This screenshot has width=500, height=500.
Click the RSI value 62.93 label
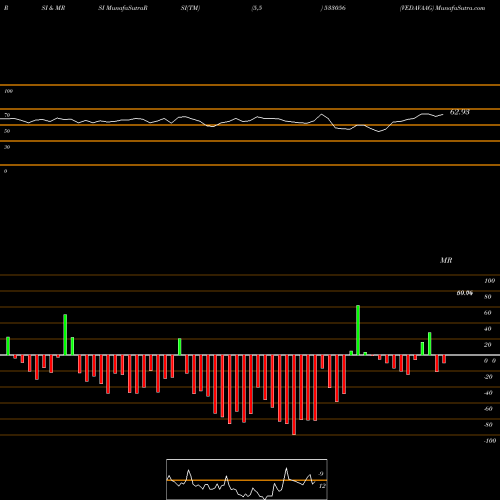click(x=460, y=112)
